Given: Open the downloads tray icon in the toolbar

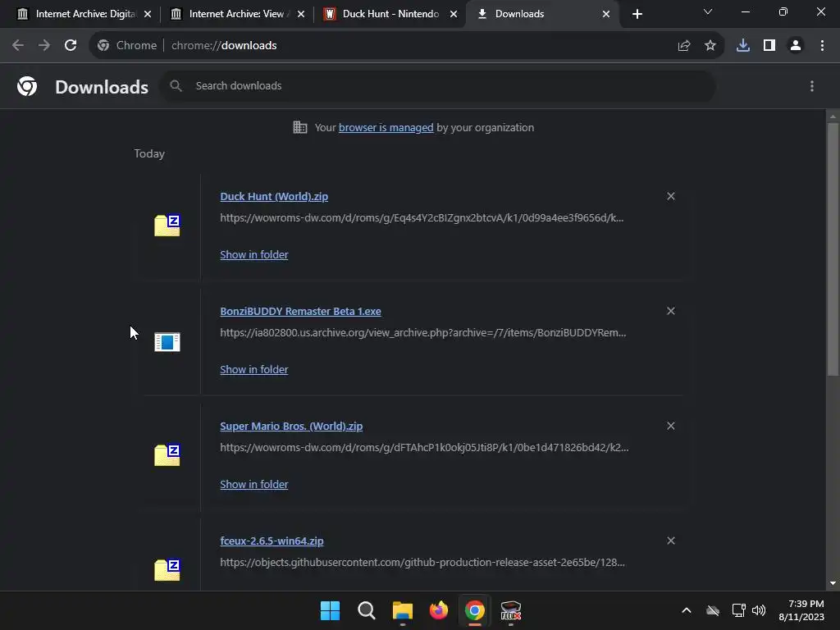Looking at the screenshot, I should coord(743,46).
